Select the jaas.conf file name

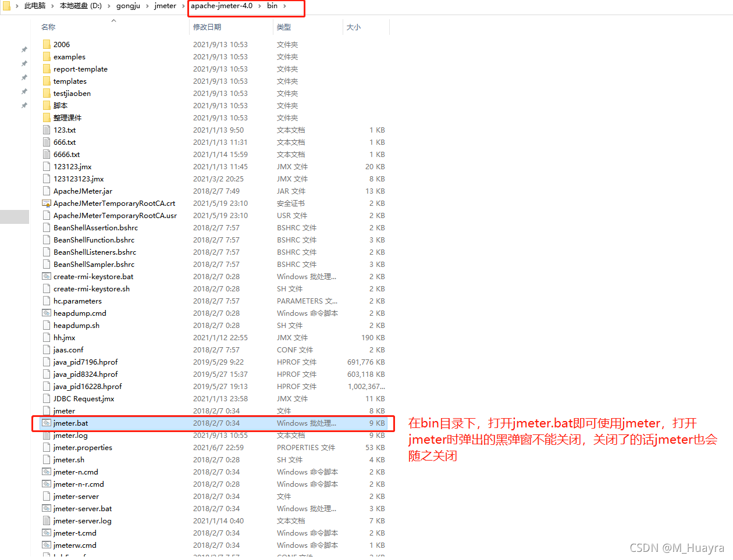click(x=69, y=349)
